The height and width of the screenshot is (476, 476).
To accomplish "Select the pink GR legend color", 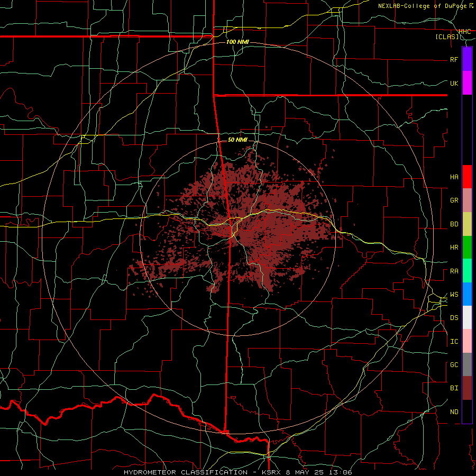I will pyautogui.click(x=467, y=200).
